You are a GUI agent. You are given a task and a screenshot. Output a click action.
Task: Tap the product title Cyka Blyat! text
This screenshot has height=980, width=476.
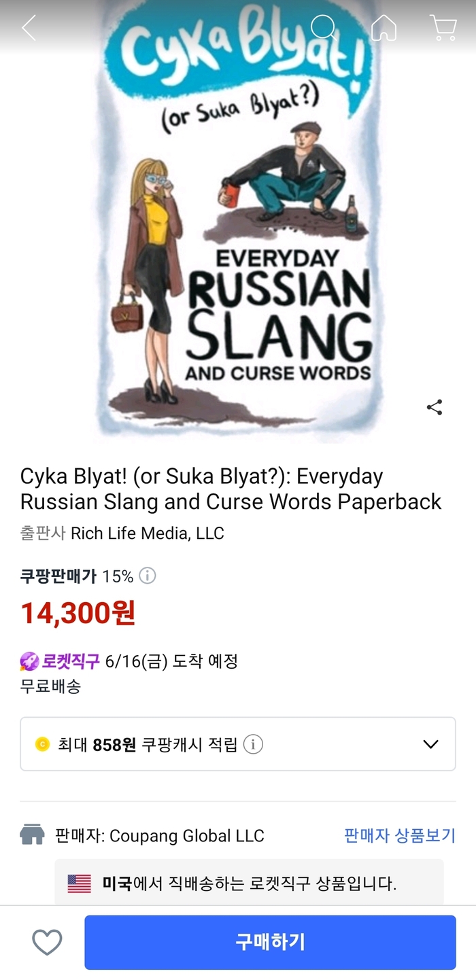[231, 489]
